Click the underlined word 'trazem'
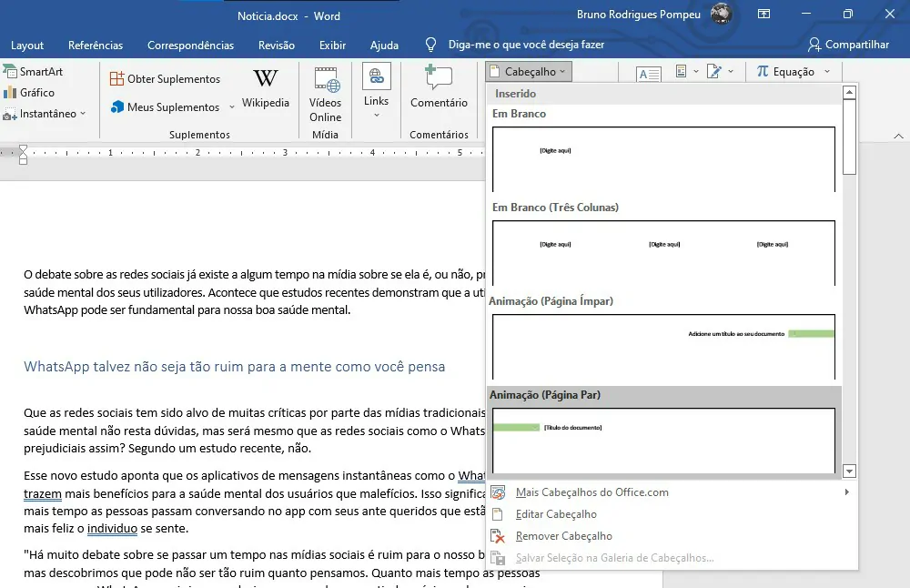Viewport: 910px width, 588px height. click(x=43, y=494)
